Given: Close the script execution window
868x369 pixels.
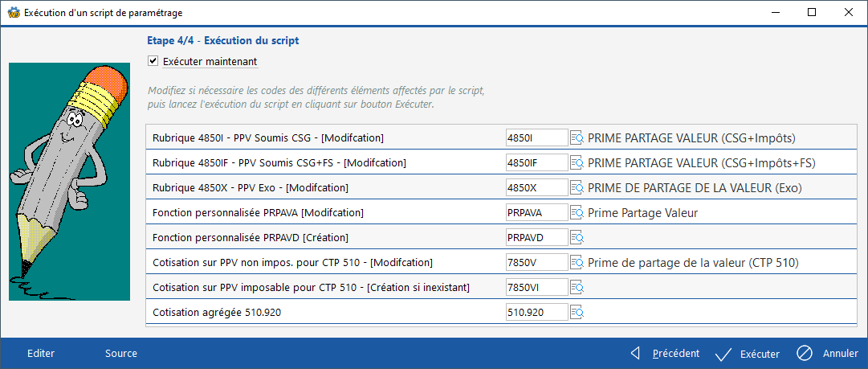Looking at the screenshot, I should 849,12.
